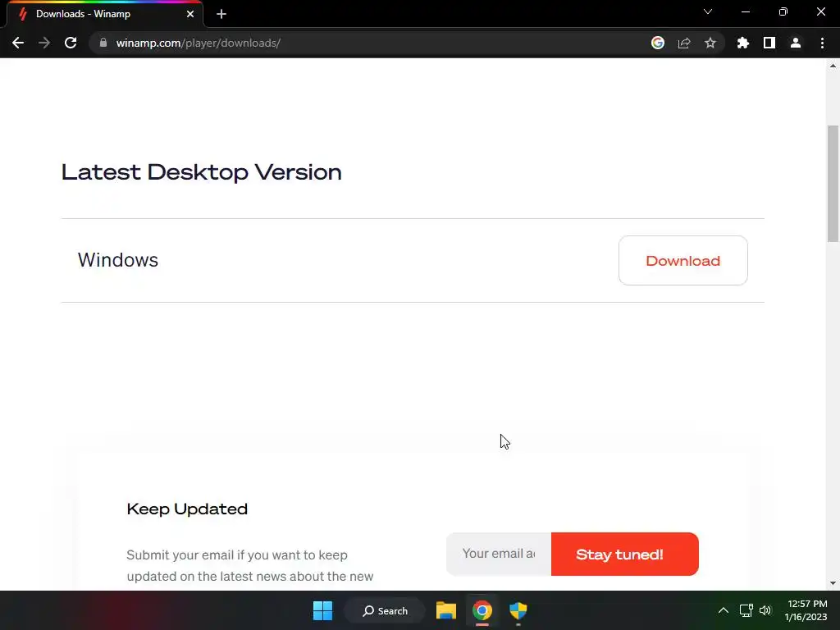
Task: Select the winamp.com address bar URL
Action: [199, 43]
